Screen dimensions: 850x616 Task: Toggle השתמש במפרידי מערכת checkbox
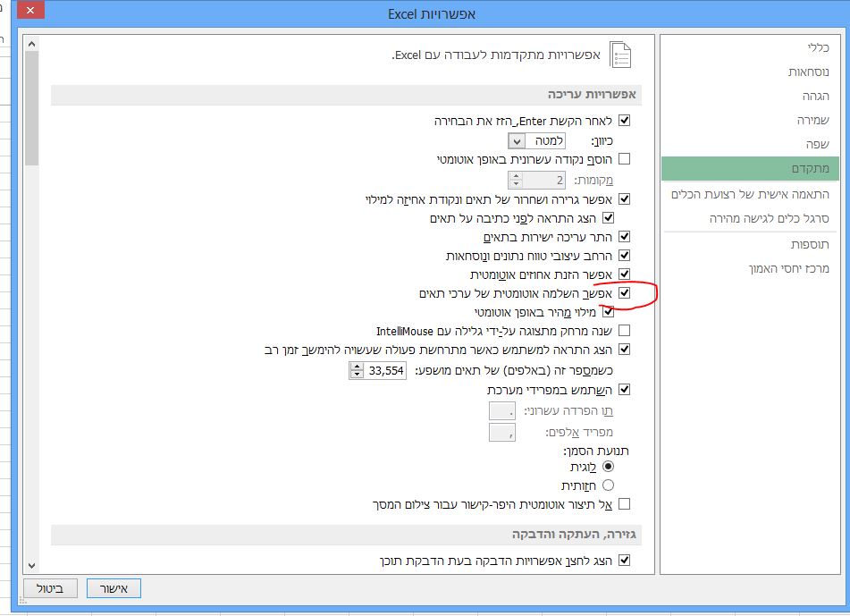coord(625,389)
